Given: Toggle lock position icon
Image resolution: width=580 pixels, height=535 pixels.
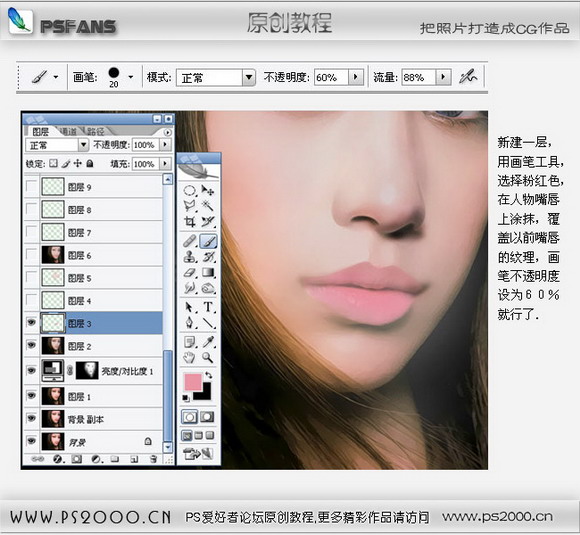Looking at the screenshot, I should 77,163.
